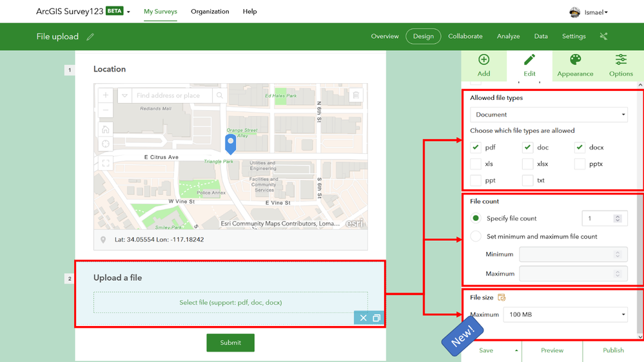Viewport: 644px width, 362px height.
Task: Click the Preview button
Action: [x=552, y=350]
